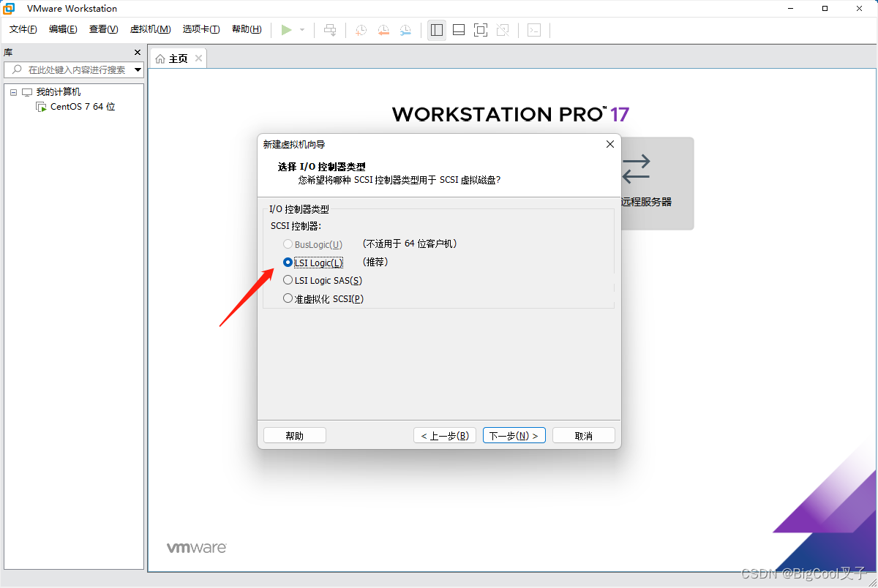
Task: Open the Snapshot Manager toolbar icon
Action: point(405,30)
